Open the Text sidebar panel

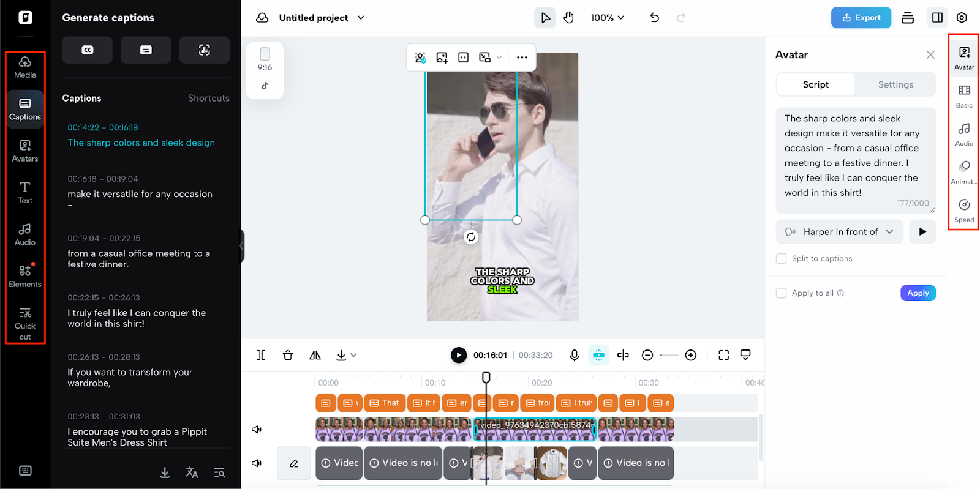click(x=25, y=193)
